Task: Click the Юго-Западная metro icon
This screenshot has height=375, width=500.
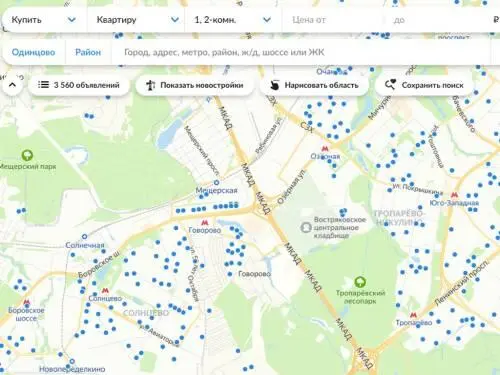Action: point(454,195)
